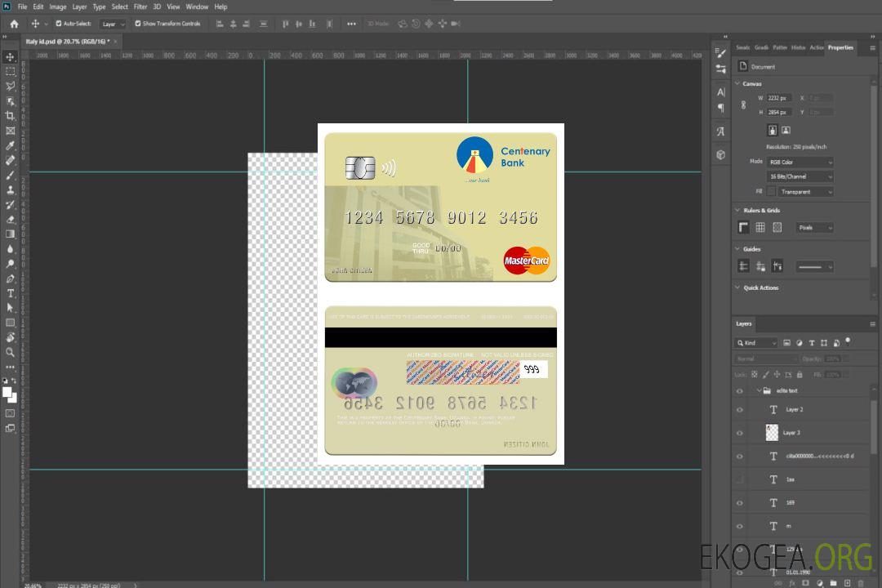Open the Change Screen Mode icon
Screen dimensions: 882x588
[10, 428]
